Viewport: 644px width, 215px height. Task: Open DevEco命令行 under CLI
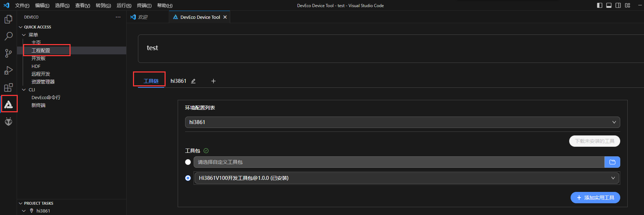[x=46, y=97]
